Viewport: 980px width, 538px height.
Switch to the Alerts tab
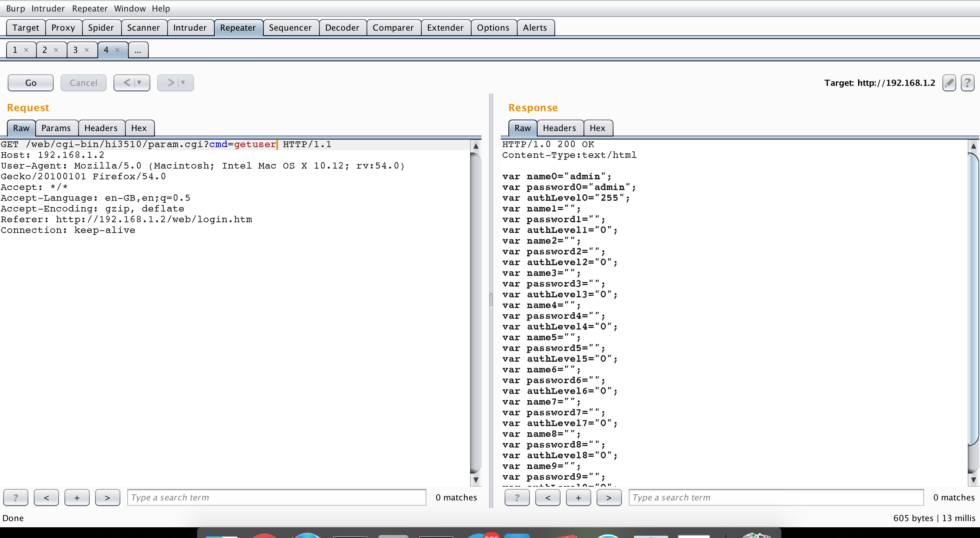pyautogui.click(x=535, y=28)
